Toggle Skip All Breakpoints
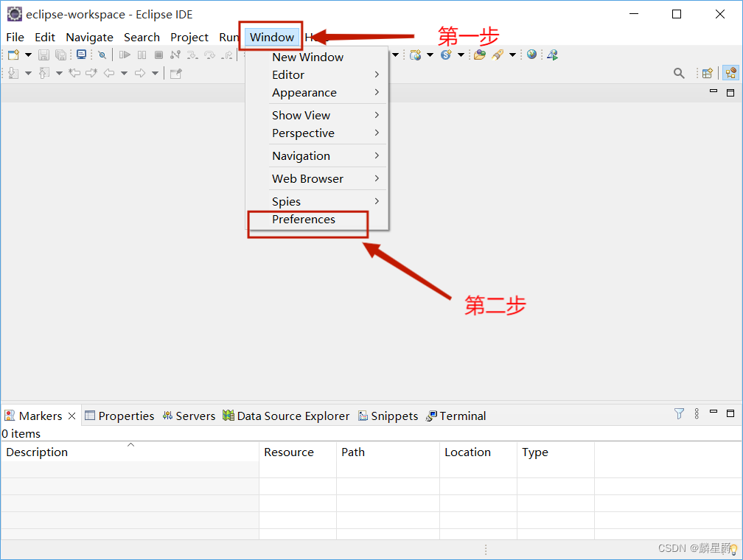 tap(102, 55)
